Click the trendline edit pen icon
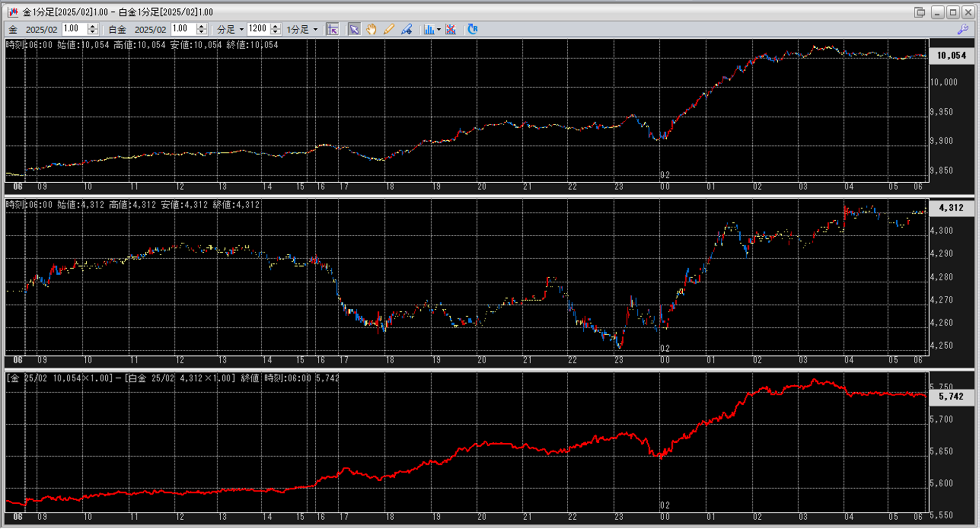Screen dimensions: 980x529 pos(406,29)
